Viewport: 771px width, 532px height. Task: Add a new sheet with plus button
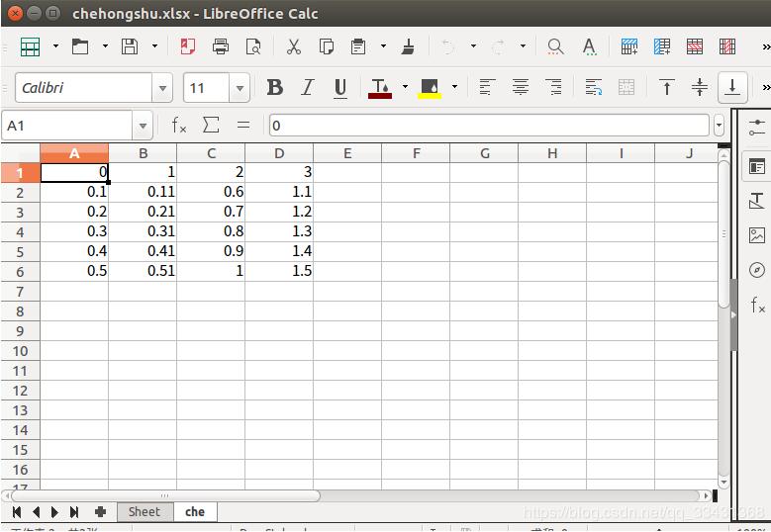(x=100, y=512)
